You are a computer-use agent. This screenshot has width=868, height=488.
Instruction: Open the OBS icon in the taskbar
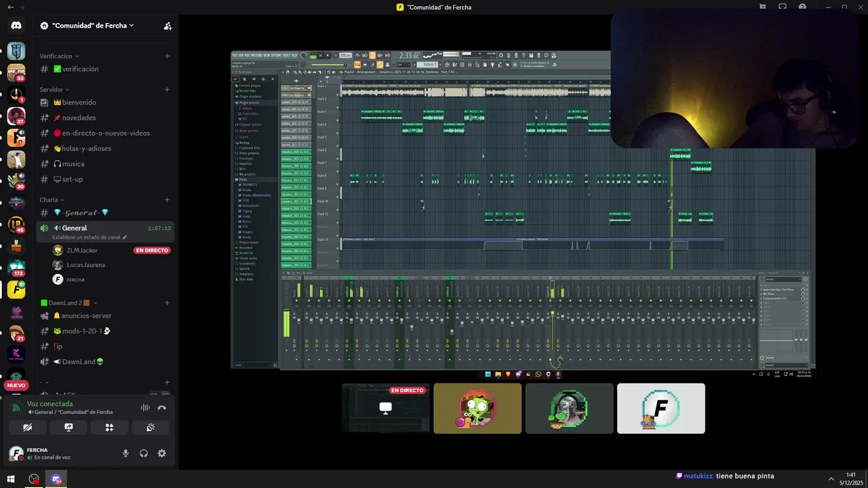34,479
